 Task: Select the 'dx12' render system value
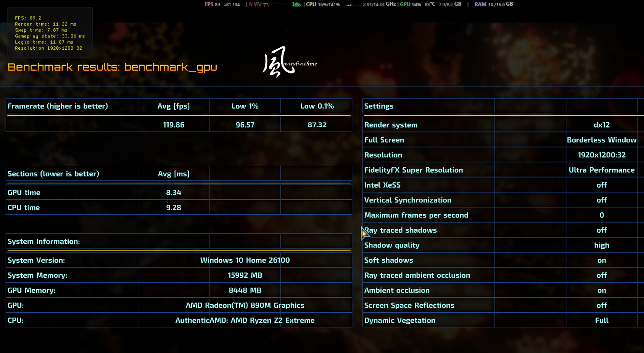point(602,125)
